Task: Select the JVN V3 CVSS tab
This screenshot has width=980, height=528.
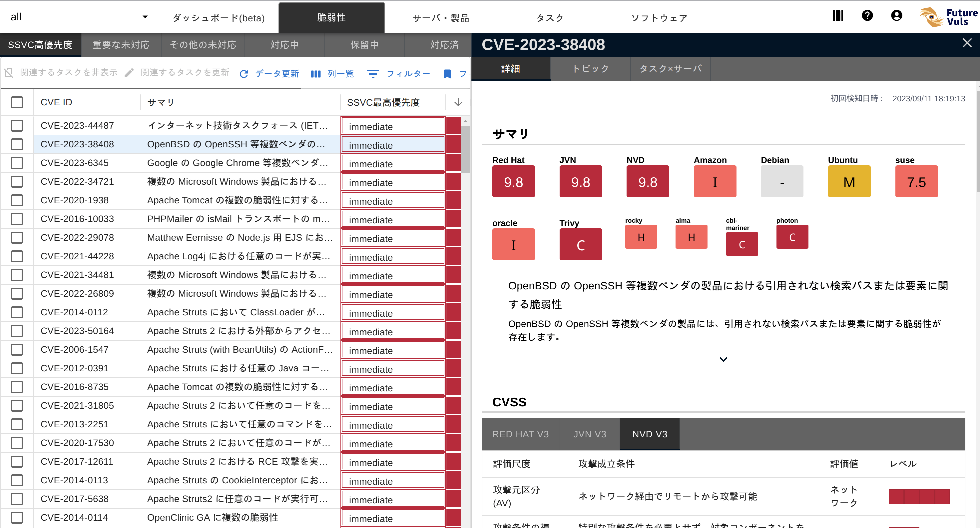Action: (590, 434)
